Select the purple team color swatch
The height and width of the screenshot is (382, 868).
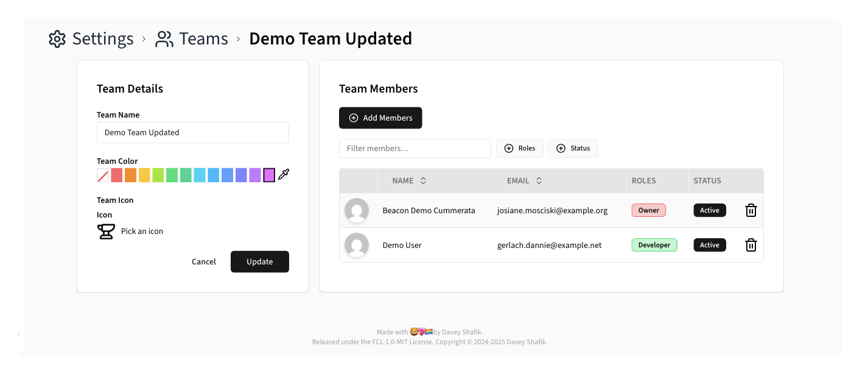254,175
